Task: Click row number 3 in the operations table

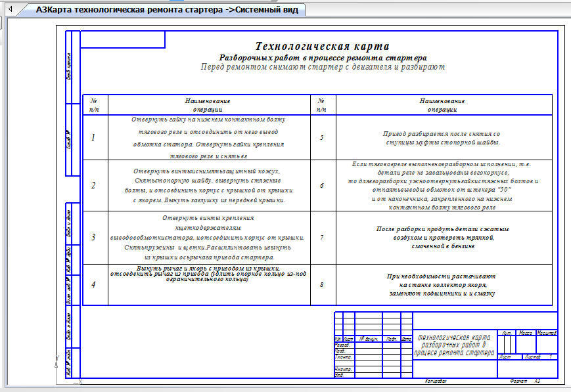Action: pos(94,237)
